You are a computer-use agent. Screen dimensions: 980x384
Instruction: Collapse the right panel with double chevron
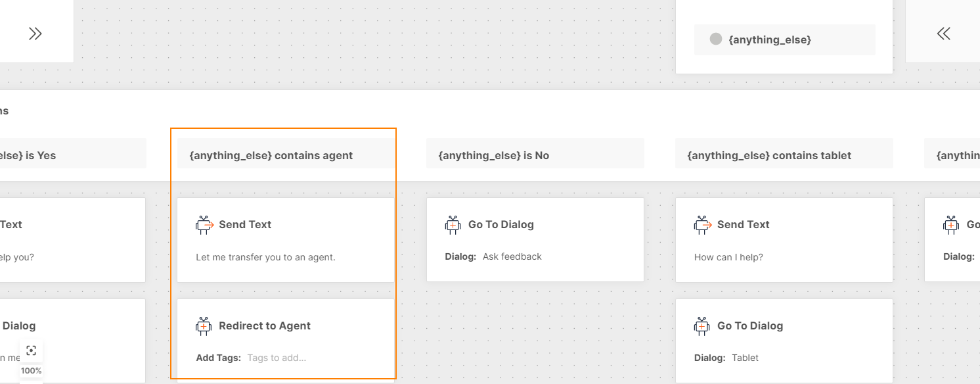coord(944,34)
